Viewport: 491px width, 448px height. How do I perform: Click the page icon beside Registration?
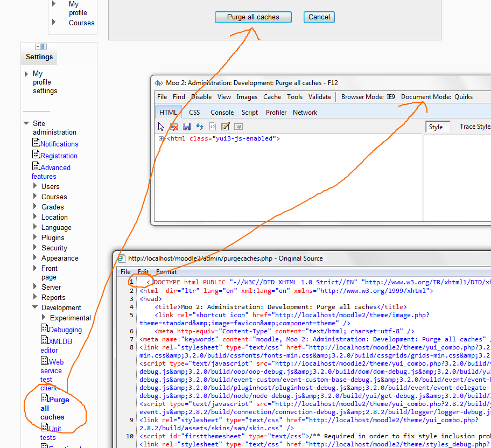click(36, 154)
